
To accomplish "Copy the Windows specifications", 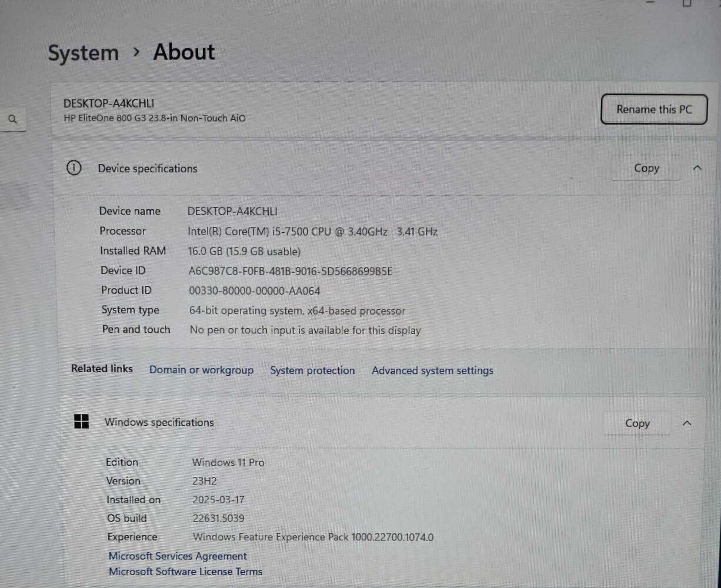I will pos(637,423).
